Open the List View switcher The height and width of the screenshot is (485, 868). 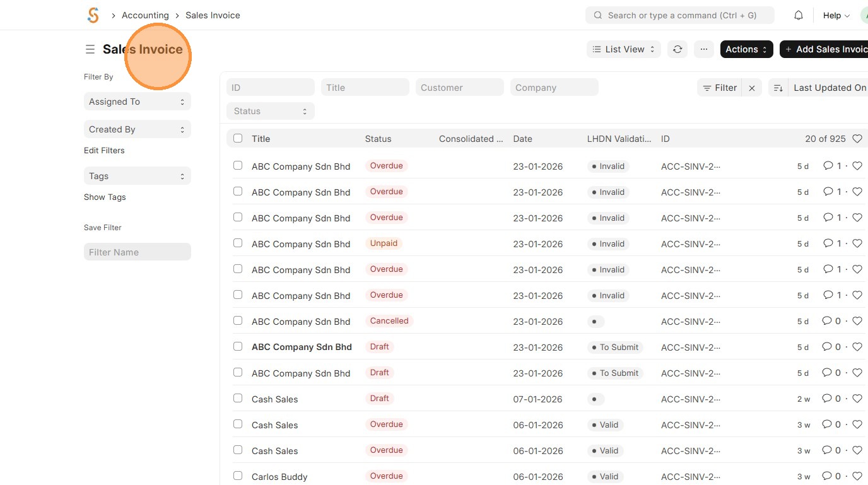624,49
